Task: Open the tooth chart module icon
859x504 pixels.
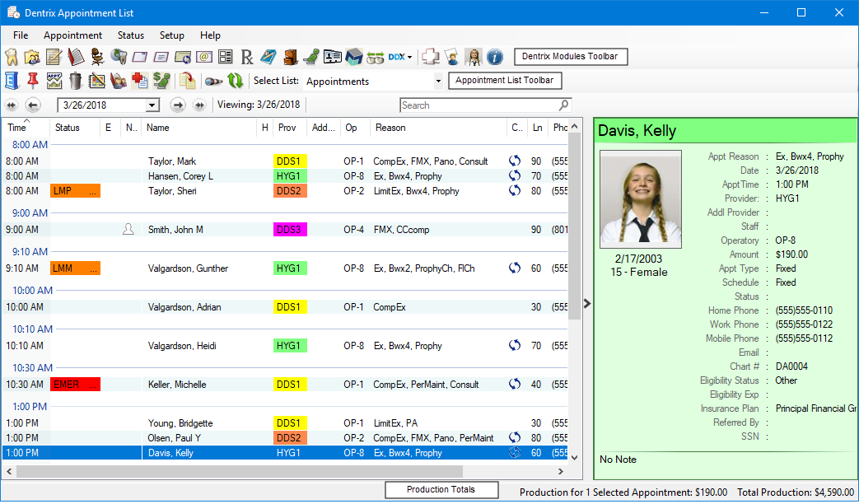Action: click(12, 57)
